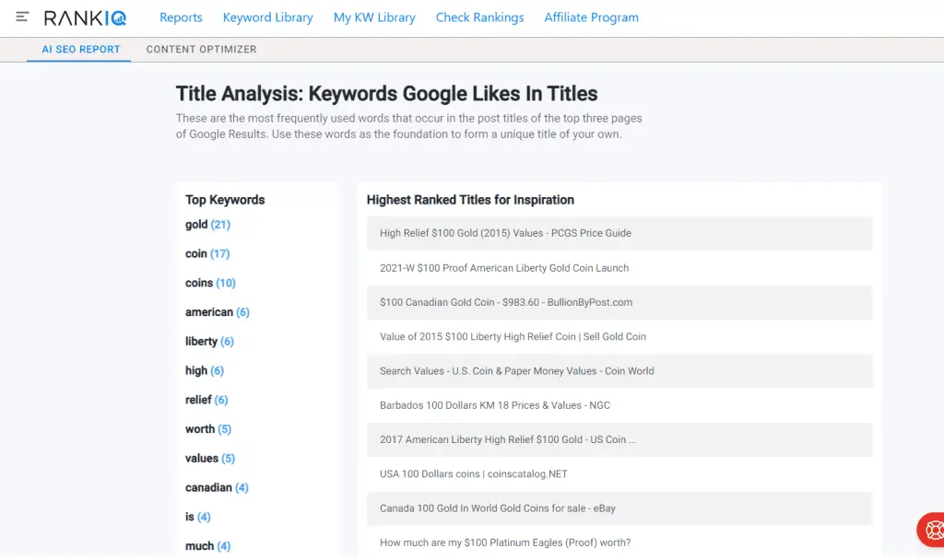Click the 'gold (21)' keyword
The height and width of the screenshot is (560, 944).
(x=207, y=225)
